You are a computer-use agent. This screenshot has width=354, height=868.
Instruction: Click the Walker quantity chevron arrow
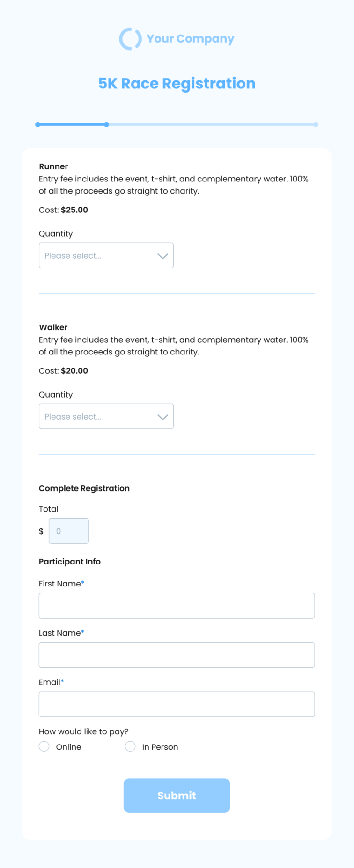(162, 417)
